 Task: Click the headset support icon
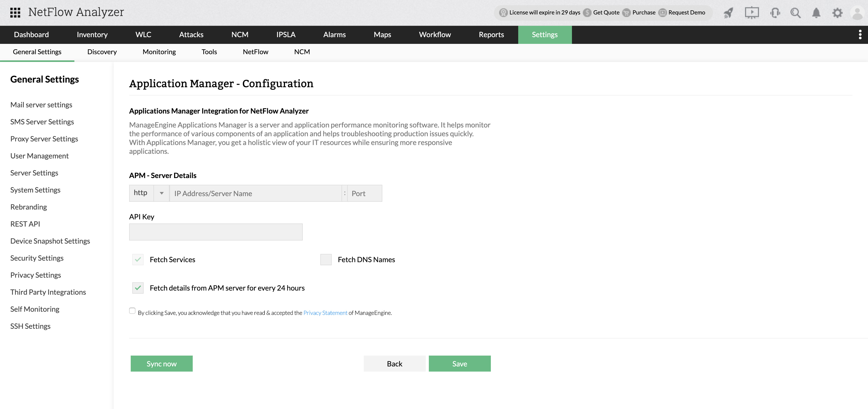click(775, 13)
